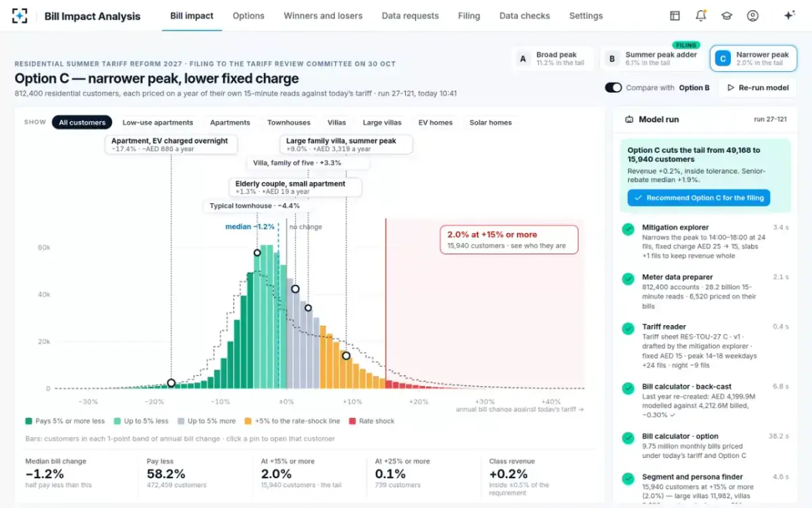
Task: Filter by Townhouses segment
Action: [x=289, y=123]
